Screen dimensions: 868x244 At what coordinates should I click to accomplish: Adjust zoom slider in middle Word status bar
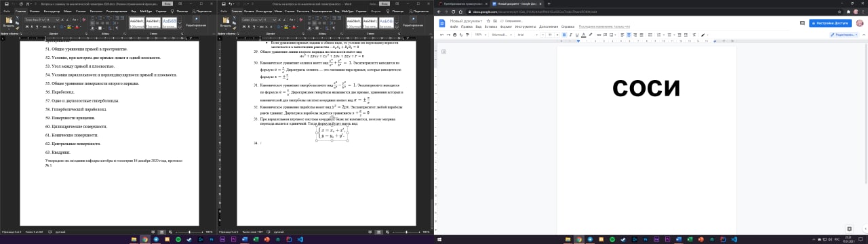click(x=407, y=232)
